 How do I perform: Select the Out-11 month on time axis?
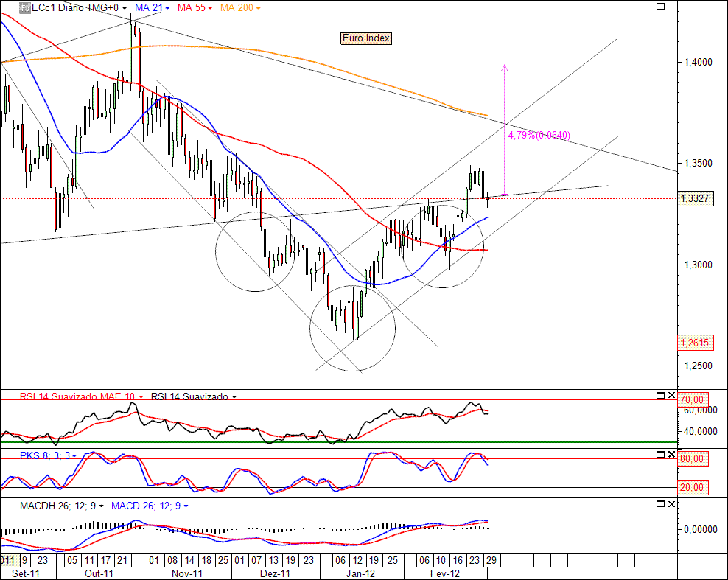pos(99,573)
